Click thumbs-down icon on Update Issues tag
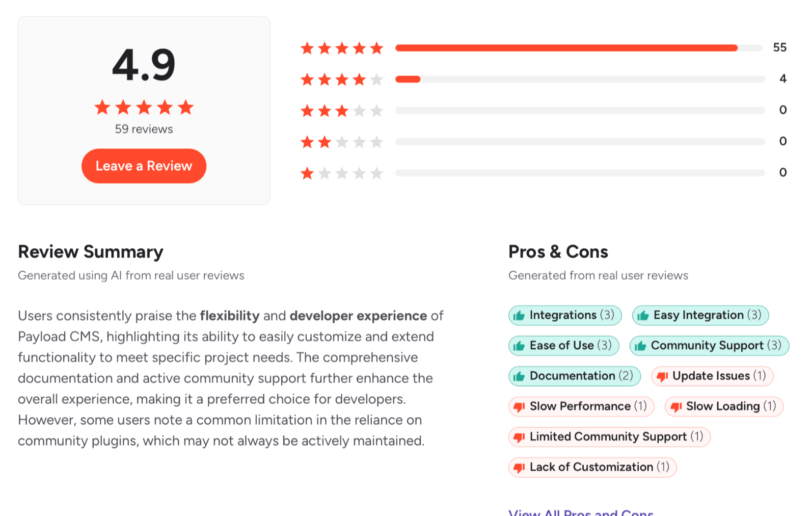812x516 pixels. click(x=662, y=376)
